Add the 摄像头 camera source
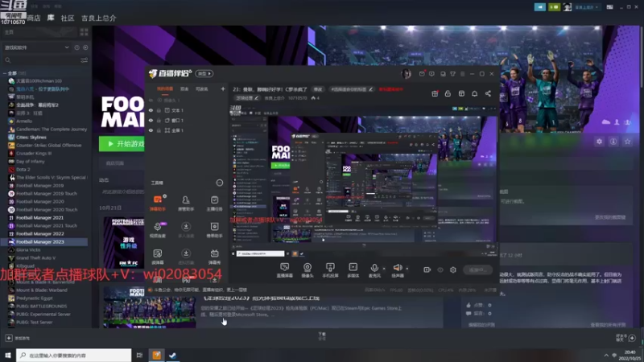644x362 pixels. [308, 269]
